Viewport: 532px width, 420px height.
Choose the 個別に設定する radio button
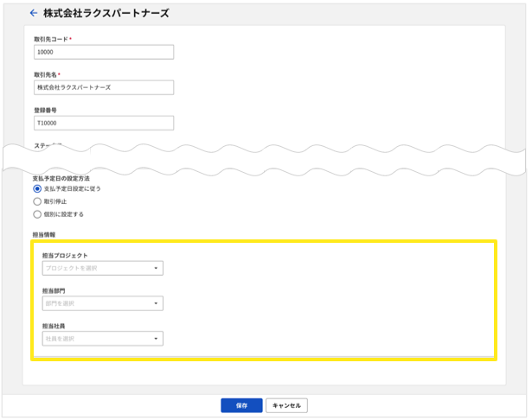click(x=36, y=213)
